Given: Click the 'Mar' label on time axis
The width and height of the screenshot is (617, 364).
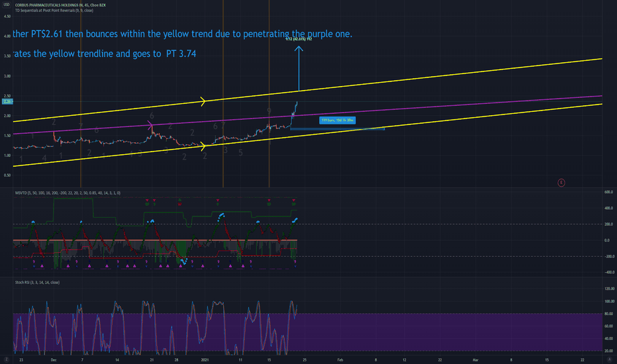Looking at the screenshot, I should click(475, 360).
